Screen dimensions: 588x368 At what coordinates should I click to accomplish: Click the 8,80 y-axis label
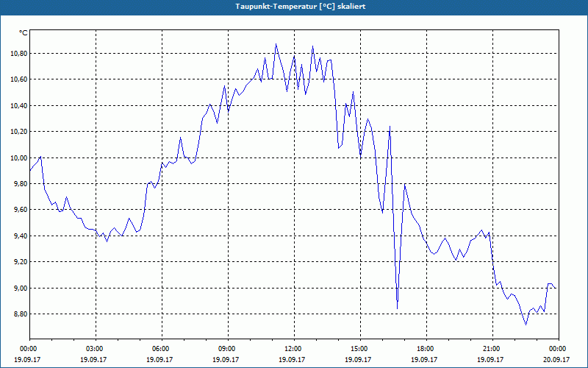click(x=21, y=314)
